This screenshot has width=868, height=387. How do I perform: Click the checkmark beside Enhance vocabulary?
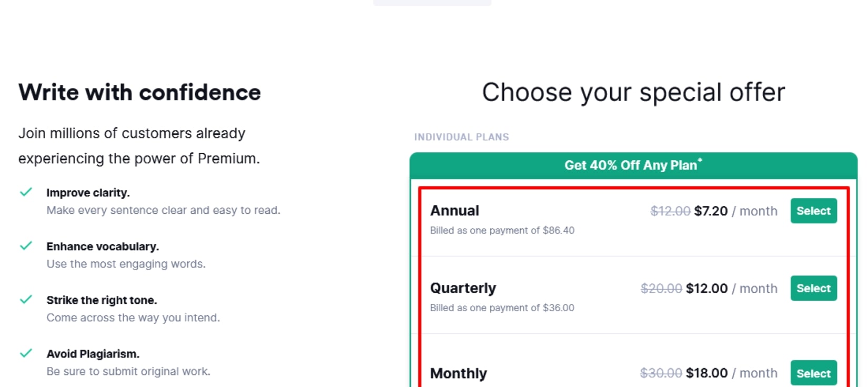click(26, 246)
